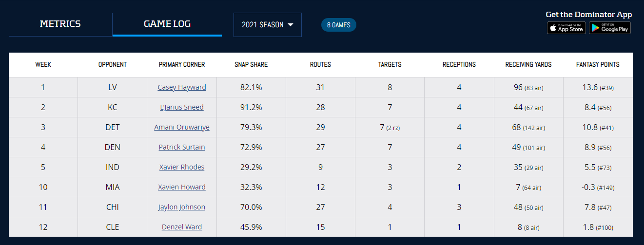Click the Receiving Yards column header
Viewport: 644px width, 245px height.
pos(528,65)
